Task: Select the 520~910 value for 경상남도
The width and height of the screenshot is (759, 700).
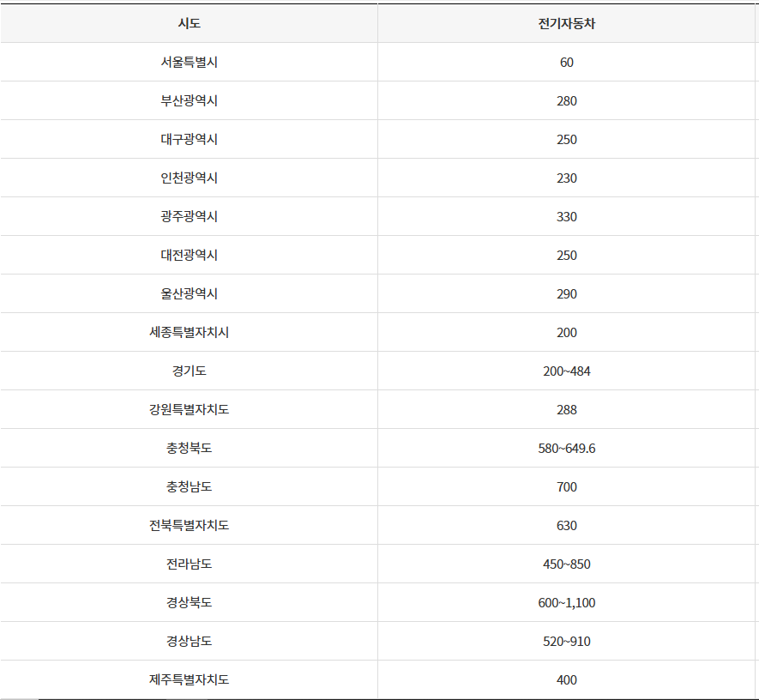Action: [x=566, y=641]
